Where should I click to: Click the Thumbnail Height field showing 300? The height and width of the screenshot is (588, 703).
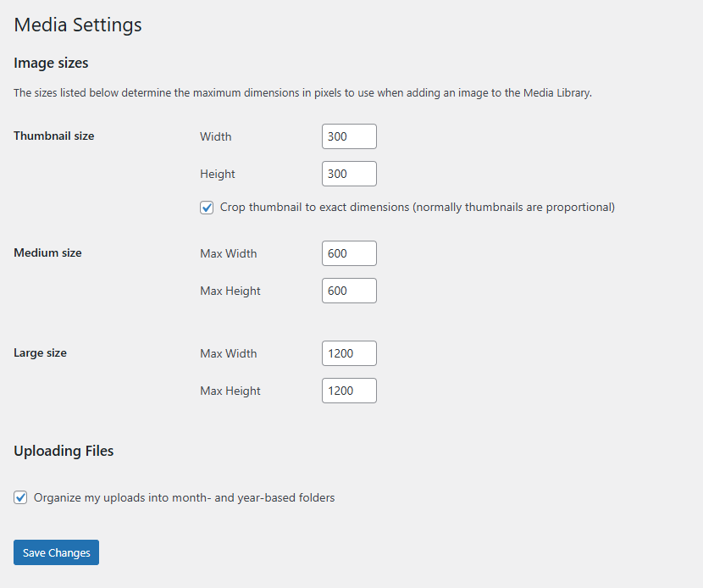pyautogui.click(x=349, y=174)
